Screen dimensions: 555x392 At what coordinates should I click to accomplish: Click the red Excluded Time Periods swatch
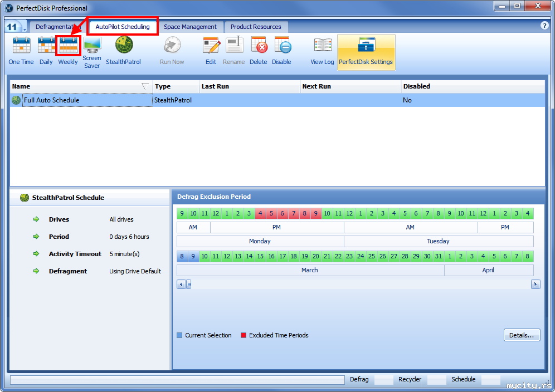(x=244, y=335)
